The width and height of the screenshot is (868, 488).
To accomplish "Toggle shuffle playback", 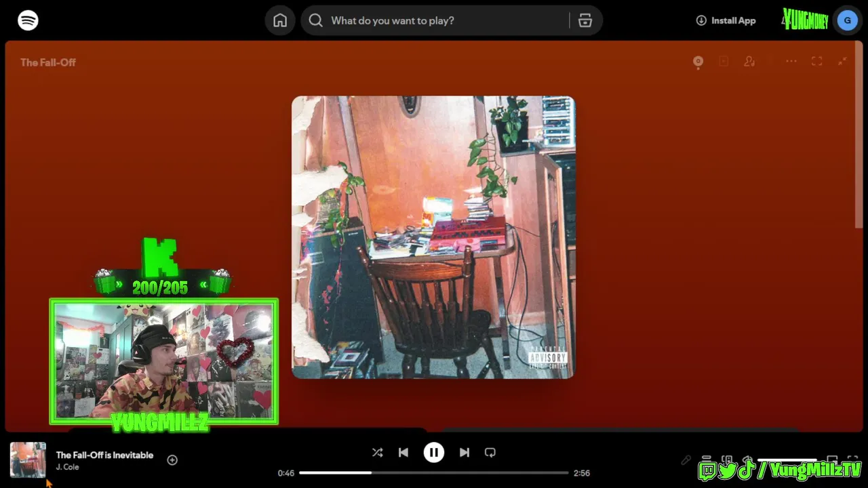I will (x=377, y=452).
